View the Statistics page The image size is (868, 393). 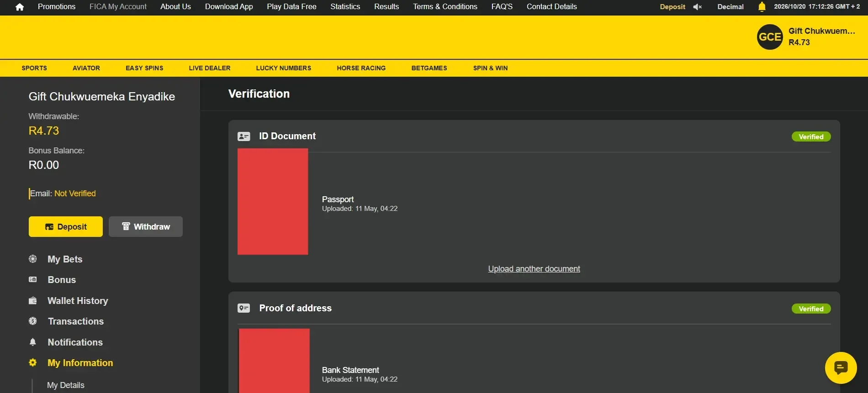click(x=345, y=7)
